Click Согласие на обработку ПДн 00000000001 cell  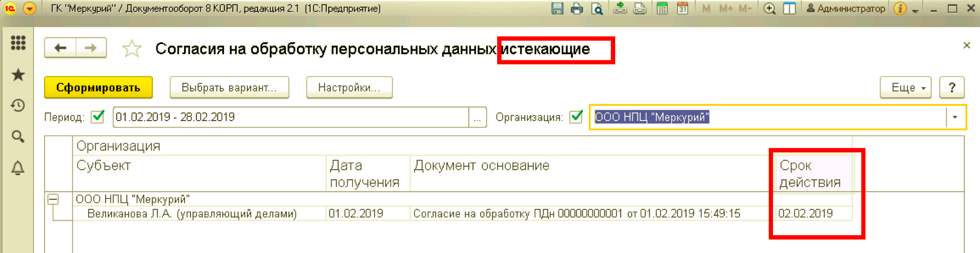click(593, 213)
